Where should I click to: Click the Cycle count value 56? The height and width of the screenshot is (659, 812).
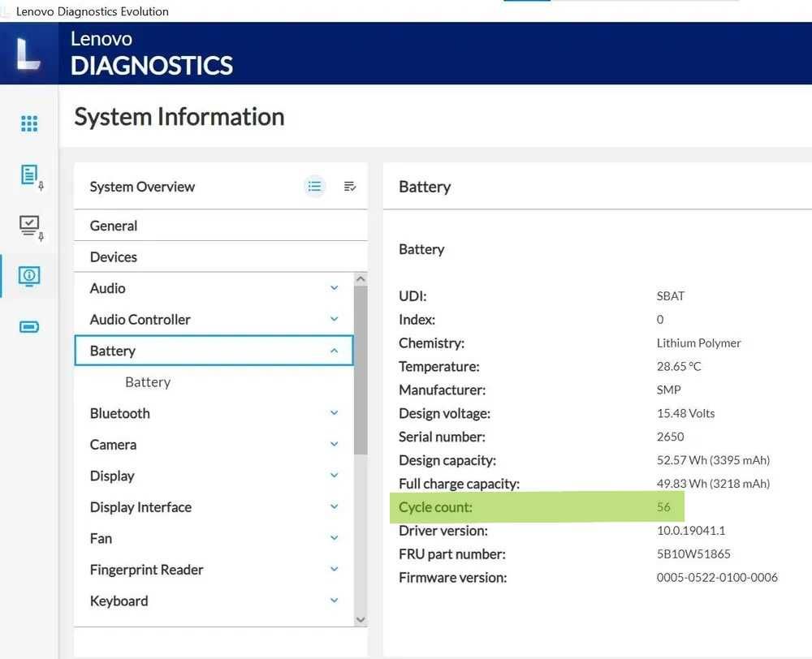663,506
